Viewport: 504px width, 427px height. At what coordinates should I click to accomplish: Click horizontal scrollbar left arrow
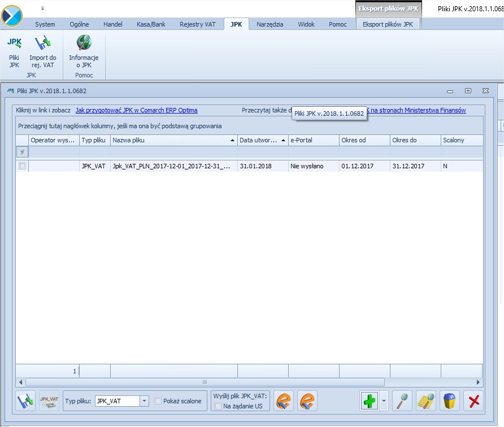tap(20, 382)
